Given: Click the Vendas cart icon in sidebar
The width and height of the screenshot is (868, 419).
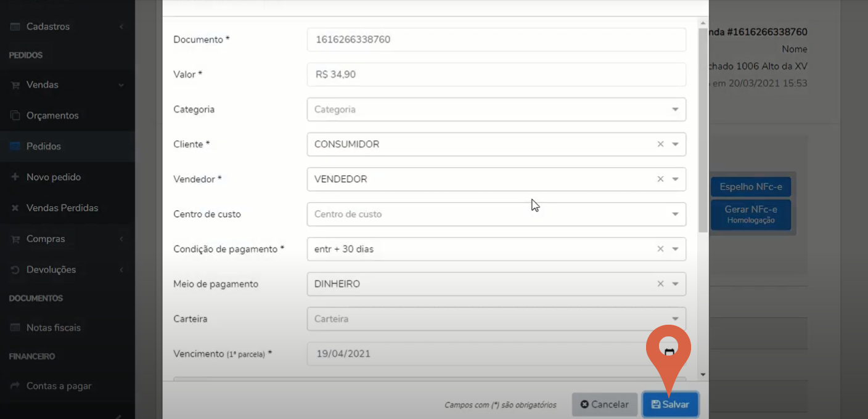Looking at the screenshot, I should pos(15,85).
